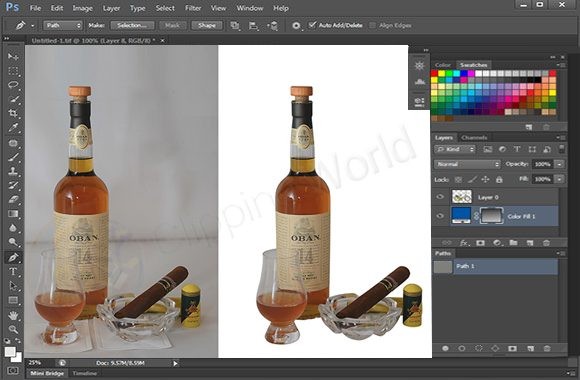Viewport: 580px width, 380px height.
Task: Click Make Selection button
Action: coord(132,25)
